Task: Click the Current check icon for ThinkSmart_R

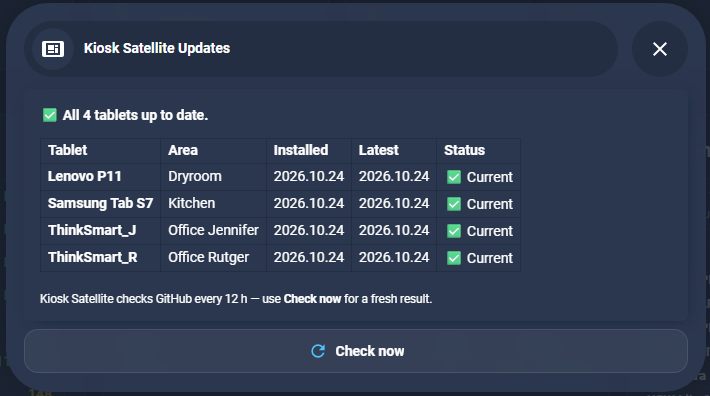Action: [x=454, y=258]
